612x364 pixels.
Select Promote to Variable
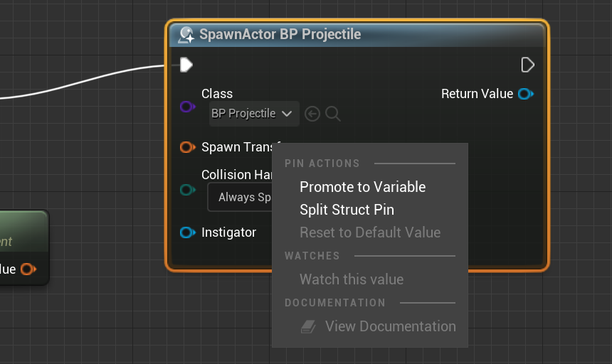coord(362,187)
